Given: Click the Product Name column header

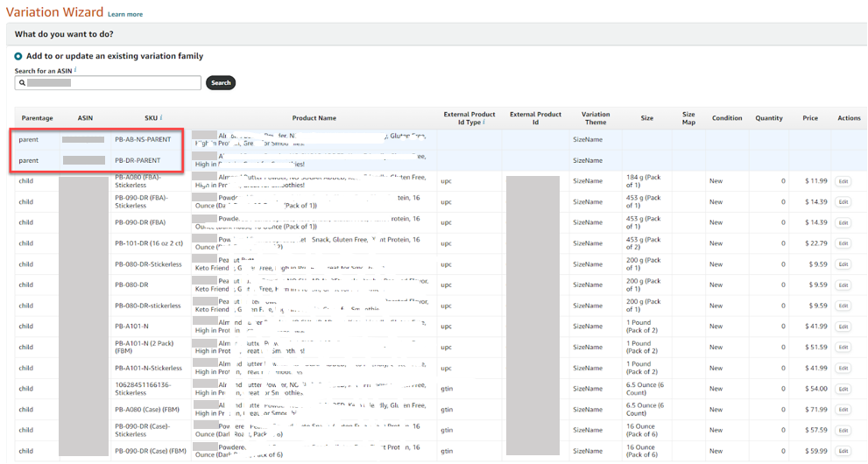Looking at the screenshot, I should click(314, 118).
